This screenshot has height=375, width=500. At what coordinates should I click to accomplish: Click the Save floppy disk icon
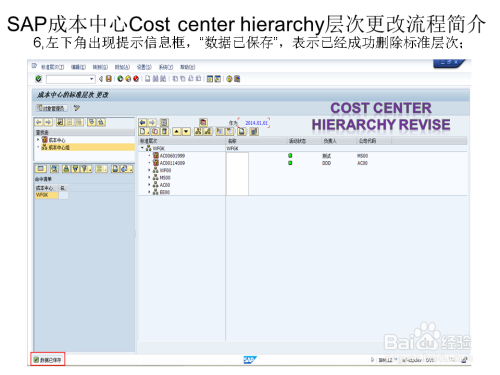coord(109,79)
